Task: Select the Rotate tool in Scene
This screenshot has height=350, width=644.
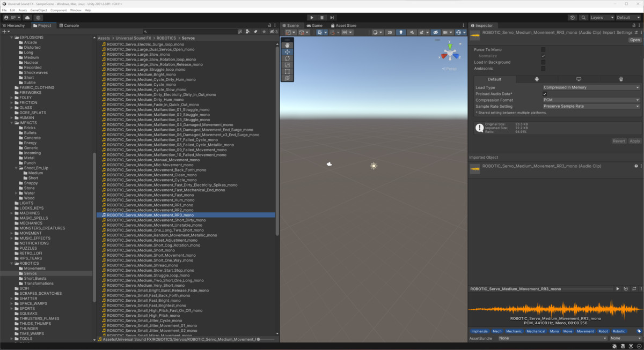Action: click(x=288, y=58)
